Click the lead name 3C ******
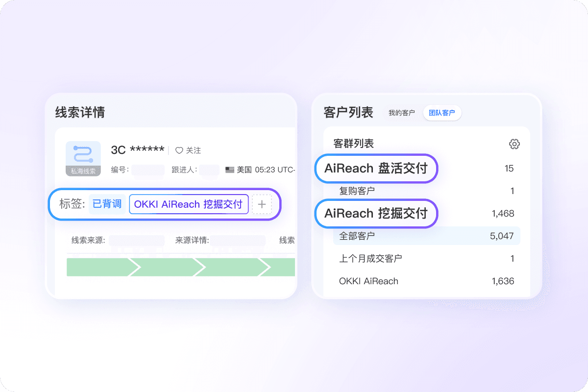The height and width of the screenshot is (392, 588). point(138,150)
